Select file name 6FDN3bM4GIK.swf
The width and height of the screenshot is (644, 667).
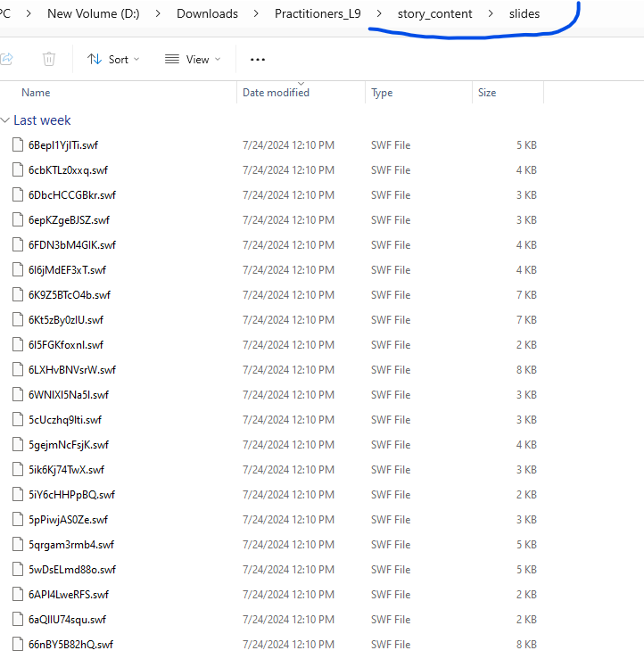tap(72, 245)
